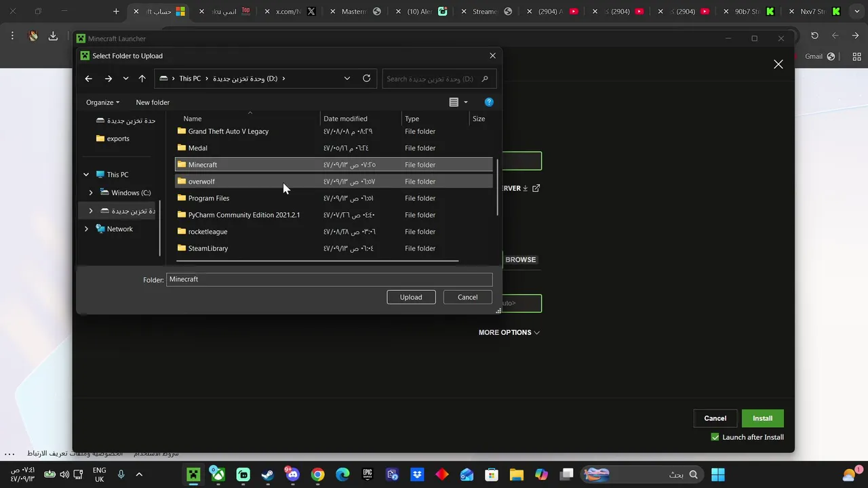Open Steam from the taskbar
Image resolution: width=868 pixels, height=488 pixels.
tap(268, 474)
